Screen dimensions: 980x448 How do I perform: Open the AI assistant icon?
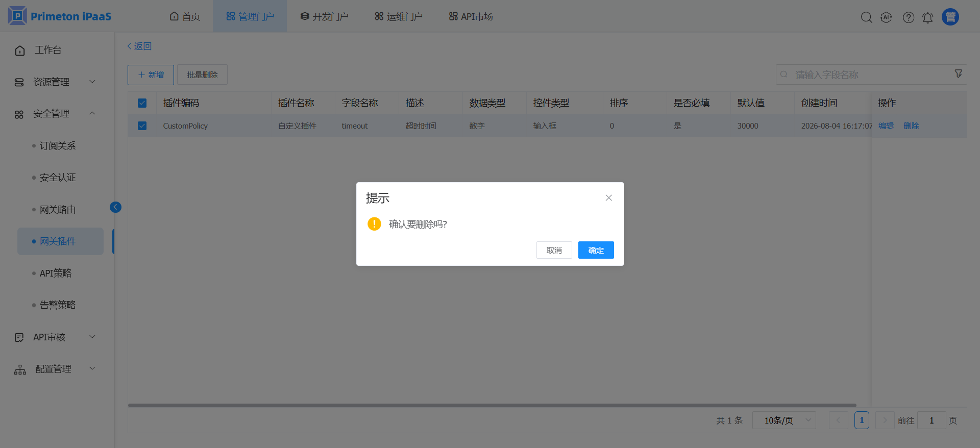tap(887, 17)
